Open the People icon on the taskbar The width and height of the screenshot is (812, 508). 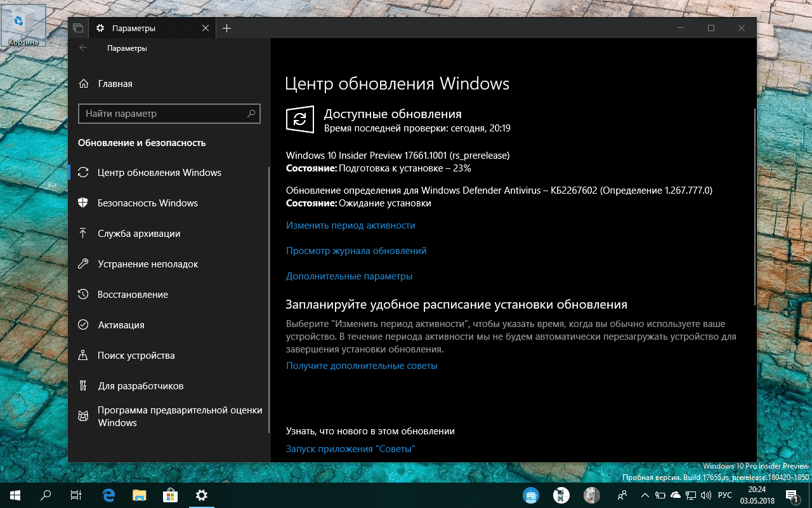coord(623,495)
